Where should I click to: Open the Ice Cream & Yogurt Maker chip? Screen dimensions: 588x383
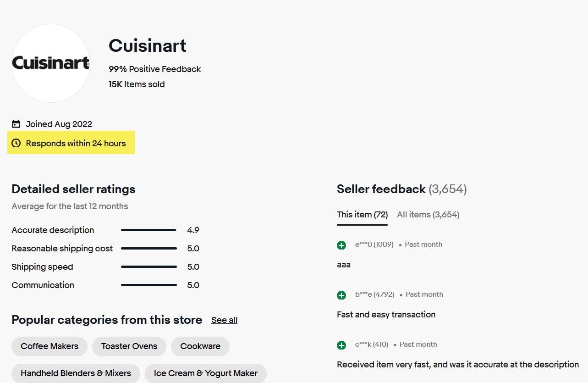pos(206,373)
